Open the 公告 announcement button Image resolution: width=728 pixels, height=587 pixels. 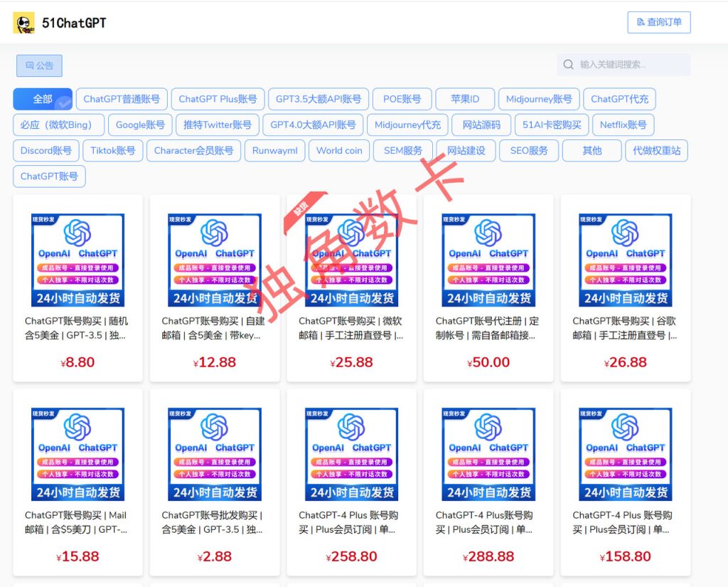point(39,65)
